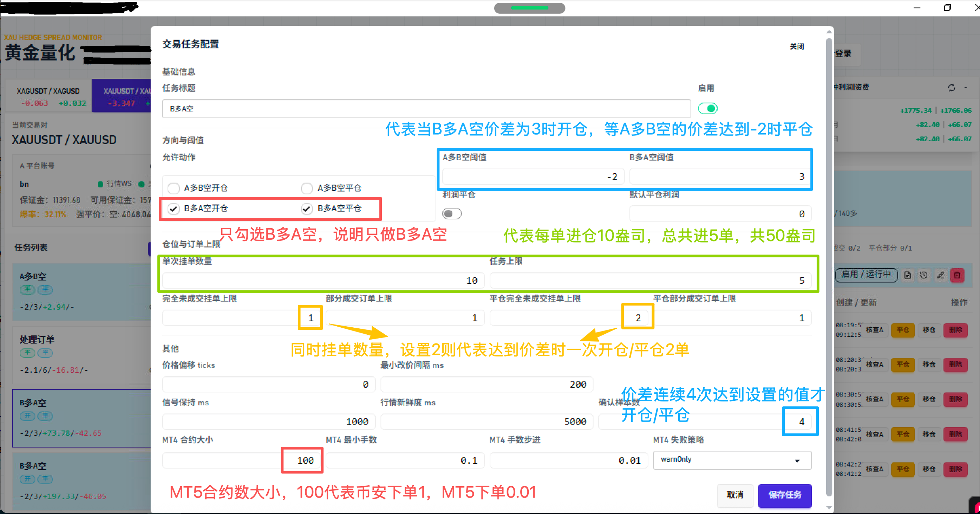Click the 启用 / 运行中 status pill
980x514 pixels.
(x=866, y=275)
